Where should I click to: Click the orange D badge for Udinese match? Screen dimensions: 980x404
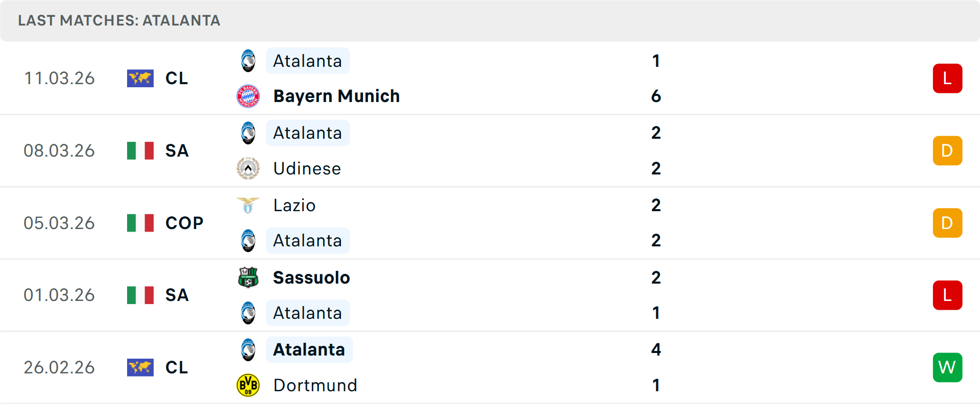point(947,150)
